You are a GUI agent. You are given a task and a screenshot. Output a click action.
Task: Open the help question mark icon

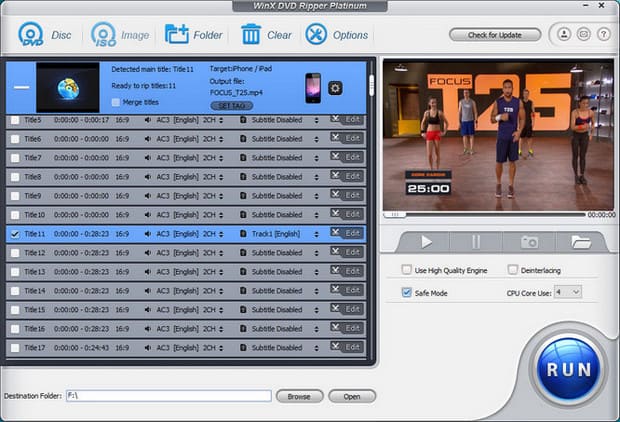(x=603, y=34)
